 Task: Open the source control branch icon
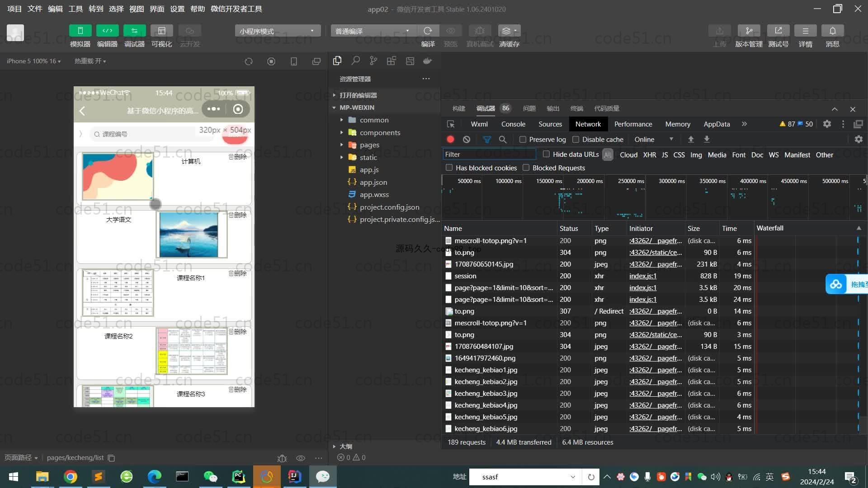tap(373, 61)
